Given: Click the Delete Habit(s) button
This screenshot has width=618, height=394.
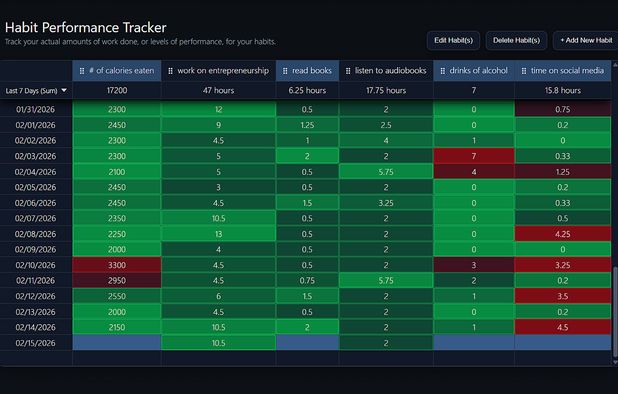Looking at the screenshot, I should (516, 40).
